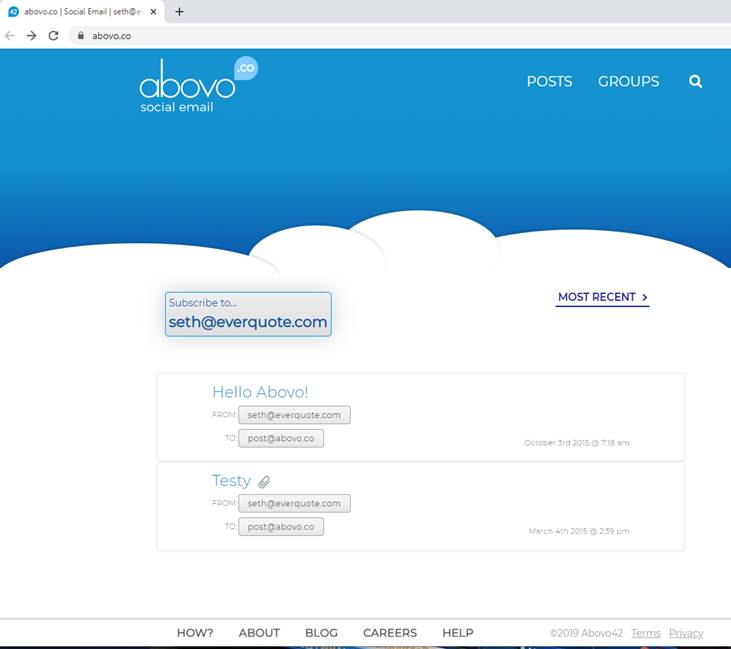Click the abovo.co social email logo
The image size is (731, 649).
[199, 85]
